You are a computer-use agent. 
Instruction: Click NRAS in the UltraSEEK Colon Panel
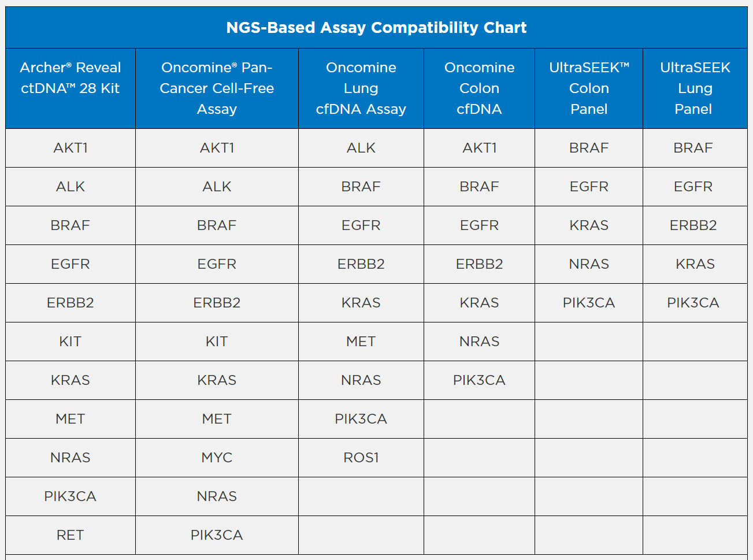click(x=589, y=264)
